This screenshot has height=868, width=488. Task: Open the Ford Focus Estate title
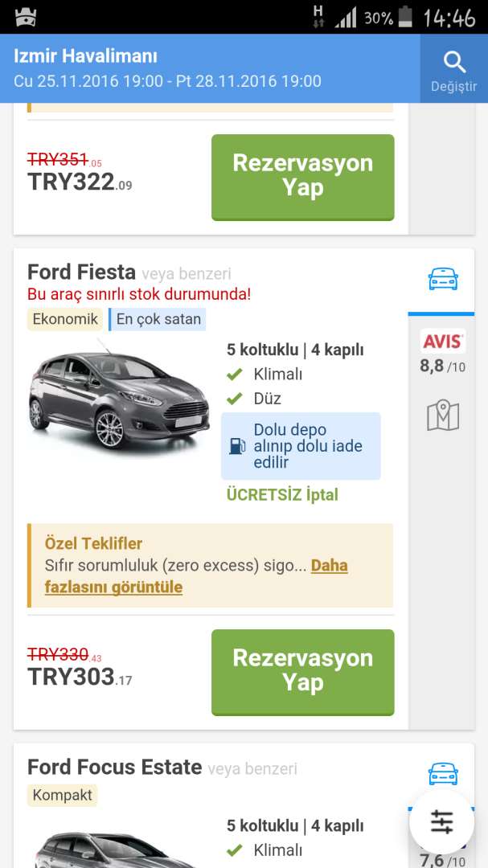[114, 767]
